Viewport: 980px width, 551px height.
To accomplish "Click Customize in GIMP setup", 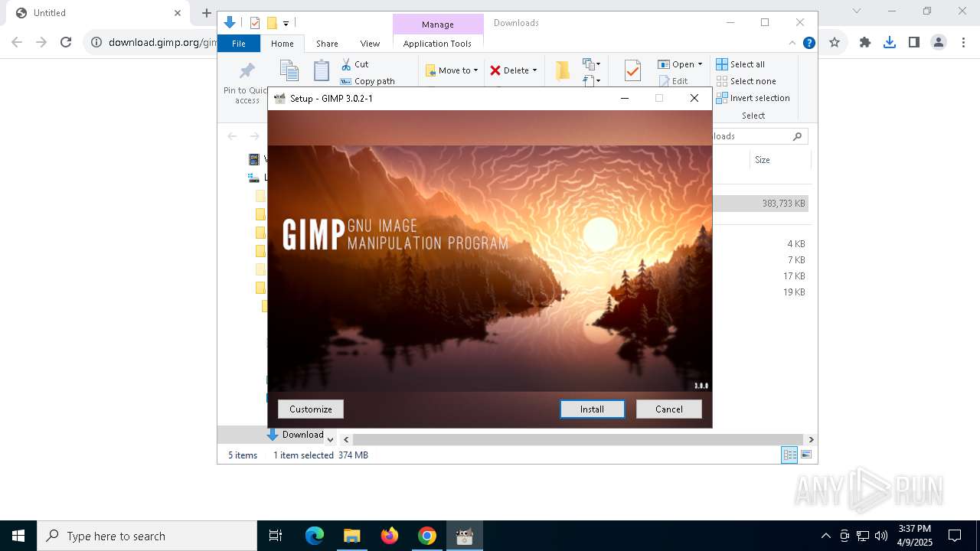I will point(311,409).
